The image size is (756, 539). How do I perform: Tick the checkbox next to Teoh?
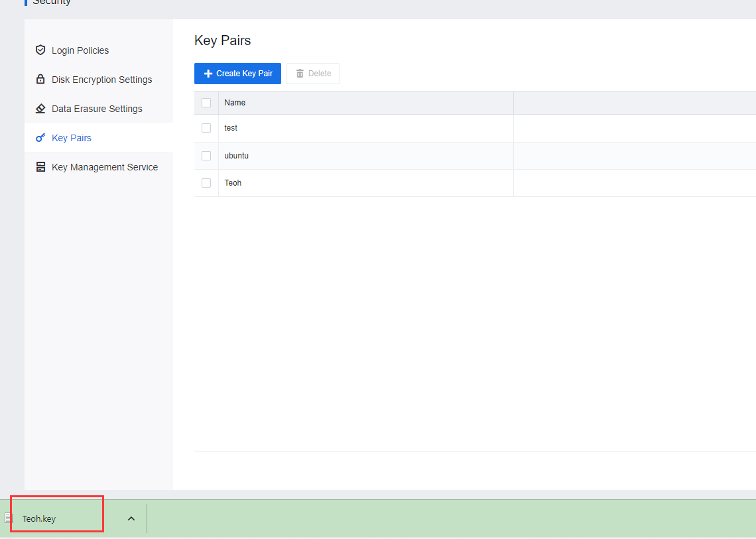tap(206, 183)
